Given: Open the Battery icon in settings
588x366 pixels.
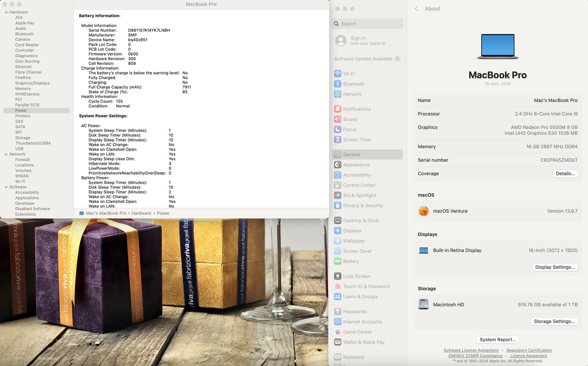Looking at the screenshot, I should (337, 261).
